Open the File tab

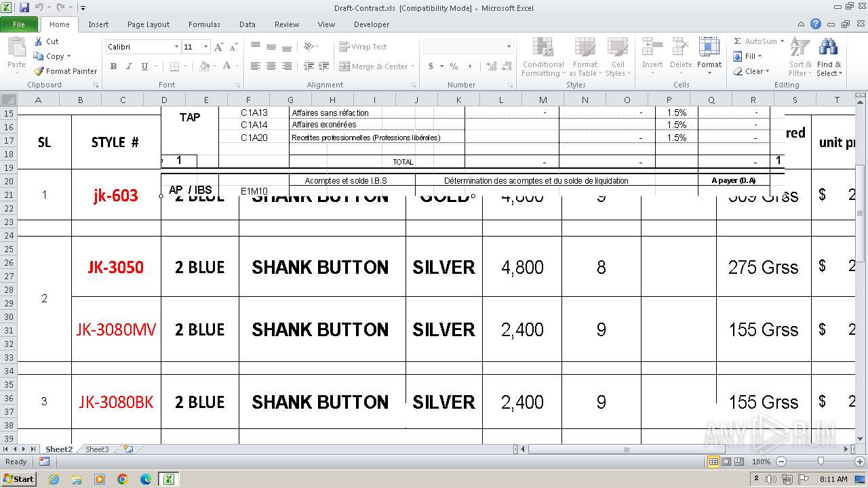click(19, 24)
